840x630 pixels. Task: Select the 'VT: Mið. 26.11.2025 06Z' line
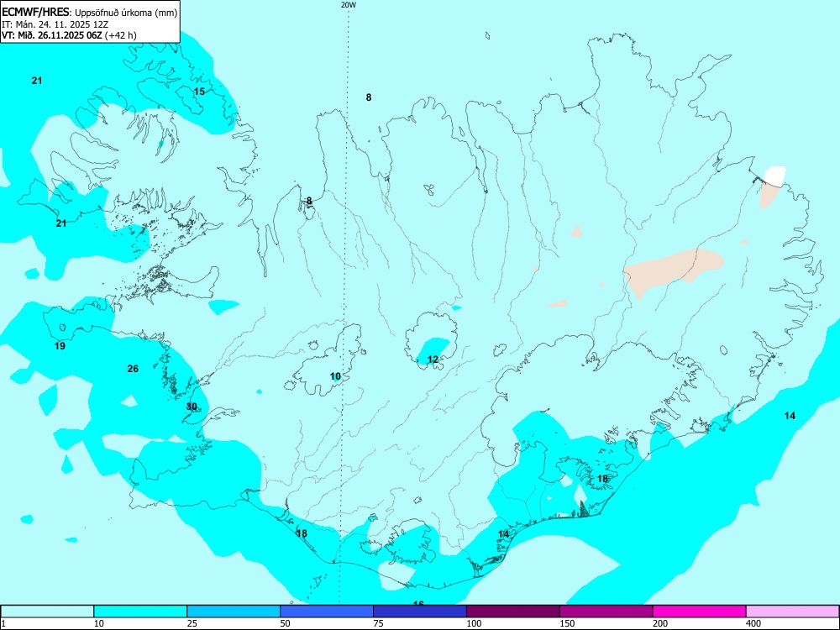click(x=52, y=35)
